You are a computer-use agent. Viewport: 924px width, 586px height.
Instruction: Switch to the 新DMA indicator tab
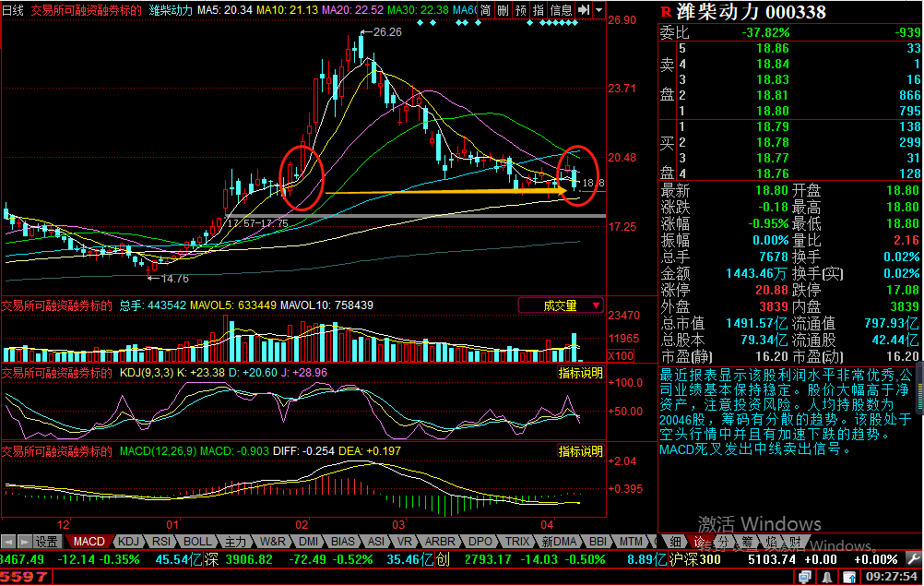click(x=559, y=541)
